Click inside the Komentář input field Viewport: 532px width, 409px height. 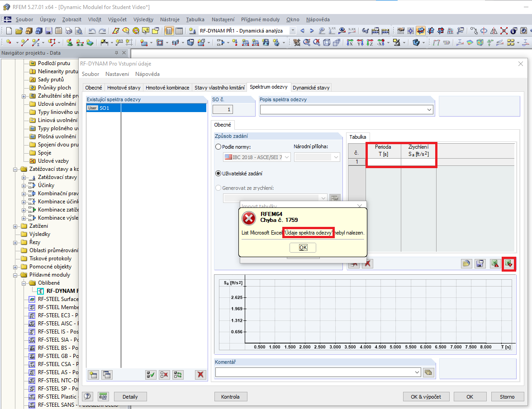[x=317, y=373]
